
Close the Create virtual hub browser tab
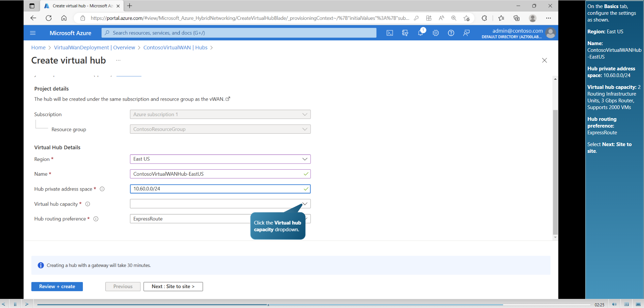[x=118, y=6]
